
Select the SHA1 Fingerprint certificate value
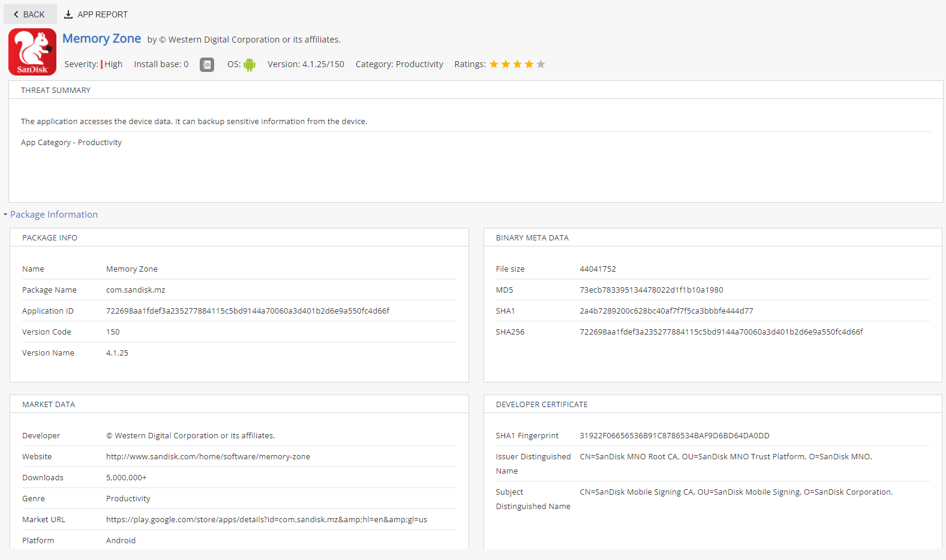coord(674,436)
